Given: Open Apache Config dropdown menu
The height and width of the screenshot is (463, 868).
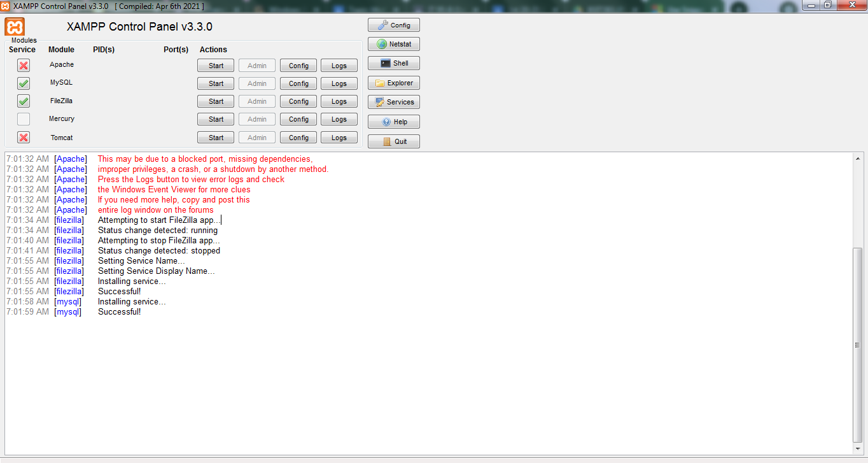Looking at the screenshot, I should pos(298,66).
